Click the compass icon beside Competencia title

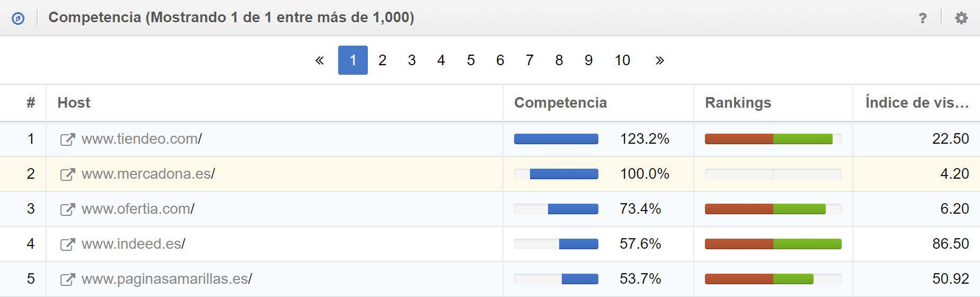coord(18,19)
